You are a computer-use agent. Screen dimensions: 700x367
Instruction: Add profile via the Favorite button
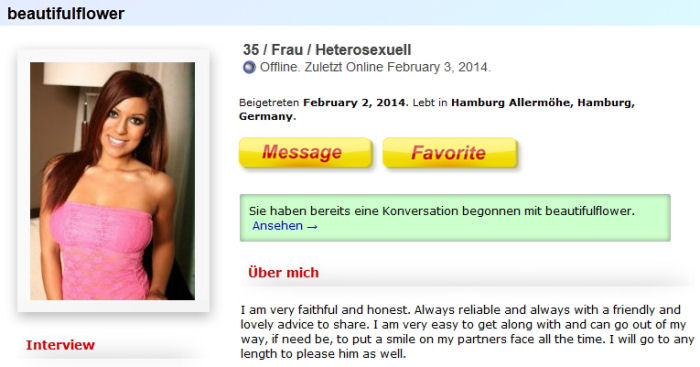(450, 153)
